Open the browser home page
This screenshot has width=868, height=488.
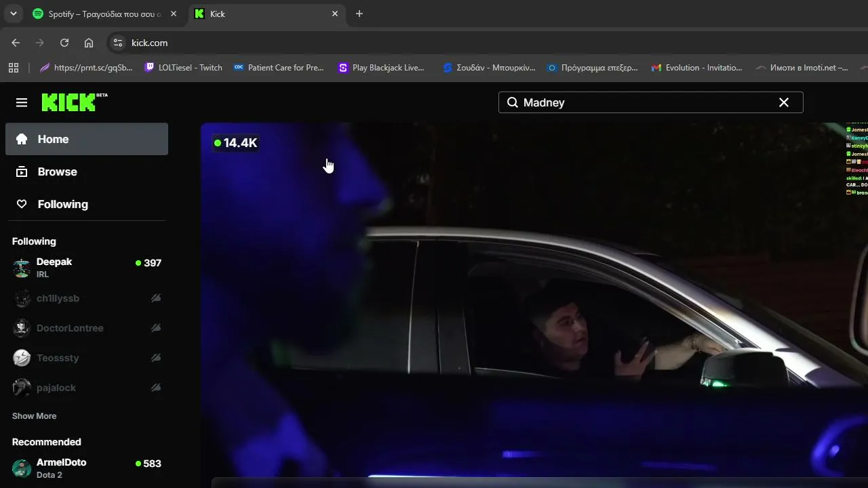[89, 43]
